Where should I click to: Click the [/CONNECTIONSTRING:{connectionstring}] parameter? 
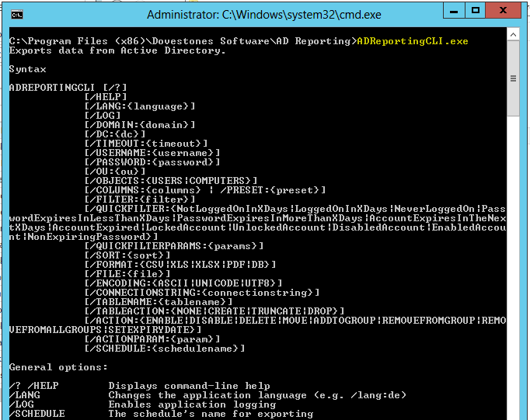tap(201, 293)
